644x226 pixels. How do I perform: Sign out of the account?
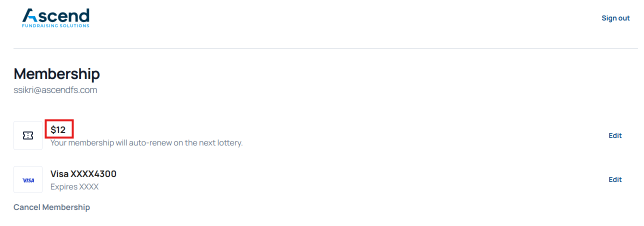pos(615,18)
